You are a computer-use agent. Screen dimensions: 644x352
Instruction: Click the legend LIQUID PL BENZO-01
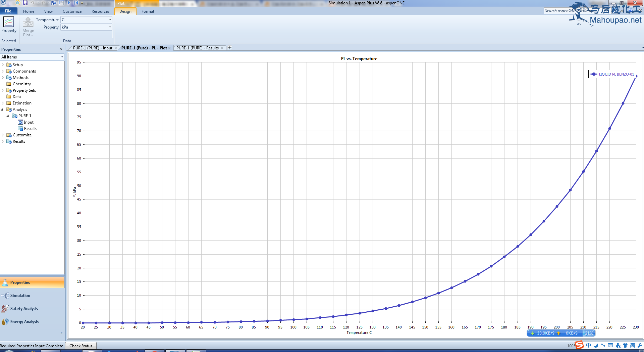tap(612, 74)
